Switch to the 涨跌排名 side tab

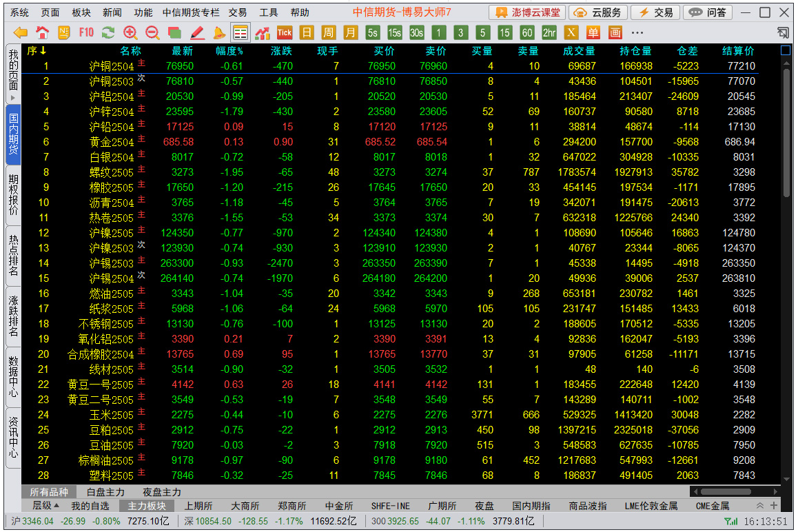13,316
